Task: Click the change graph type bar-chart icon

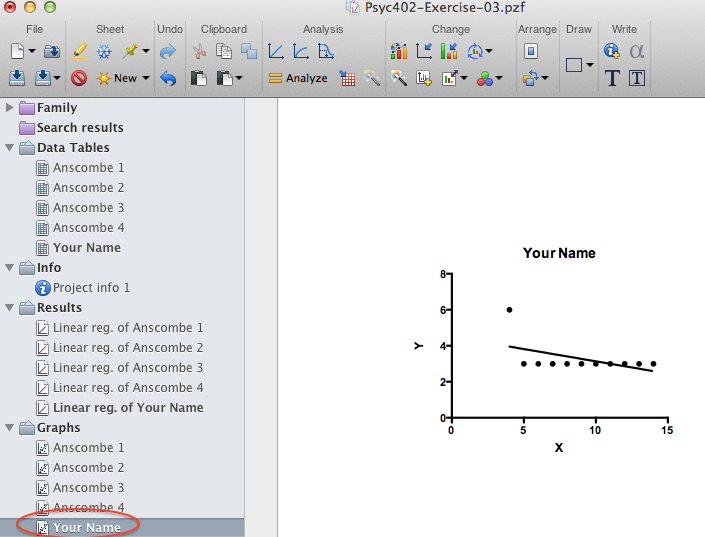Action: click(398, 51)
